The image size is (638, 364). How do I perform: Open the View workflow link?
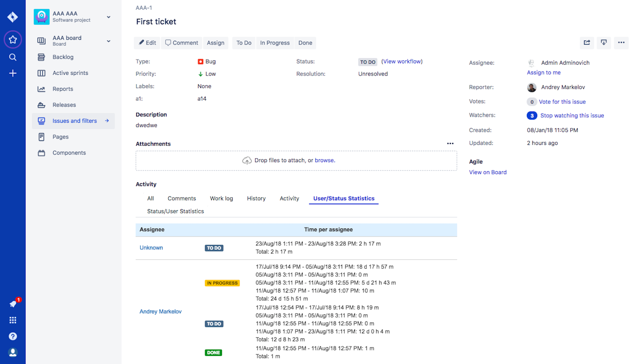tap(402, 61)
